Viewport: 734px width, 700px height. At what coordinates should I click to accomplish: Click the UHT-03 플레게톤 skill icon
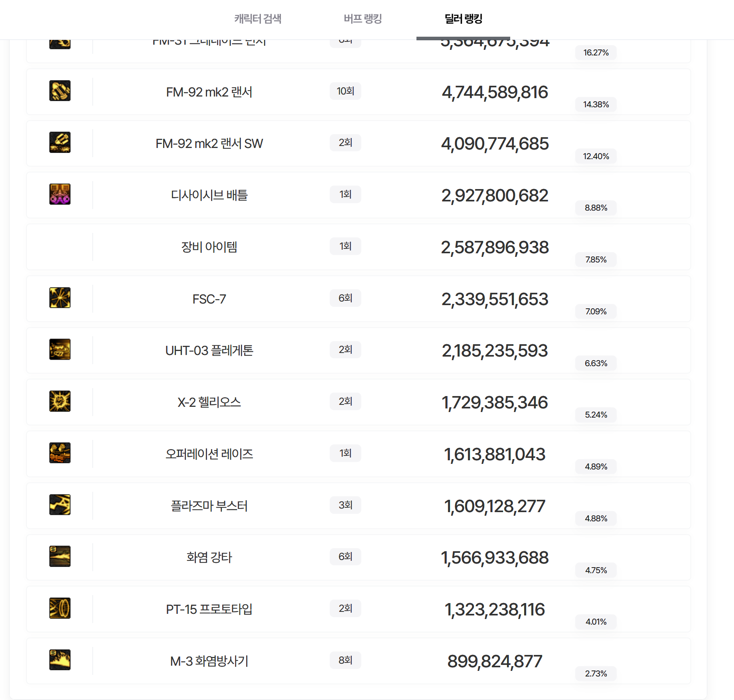click(x=60, y=349)
